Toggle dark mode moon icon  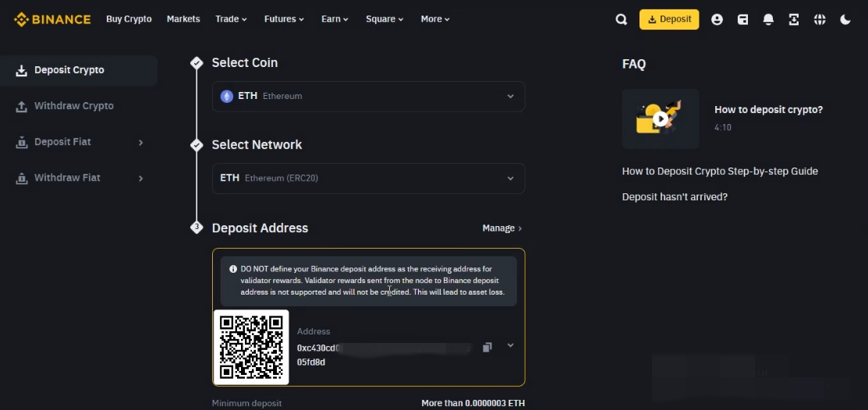point(845,19)
